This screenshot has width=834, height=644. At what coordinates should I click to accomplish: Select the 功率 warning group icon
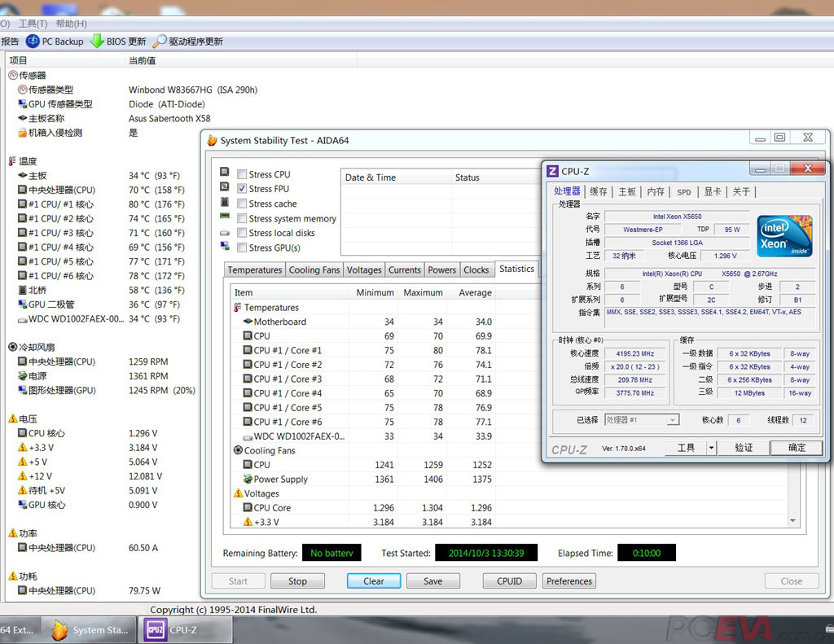point(13,533)
